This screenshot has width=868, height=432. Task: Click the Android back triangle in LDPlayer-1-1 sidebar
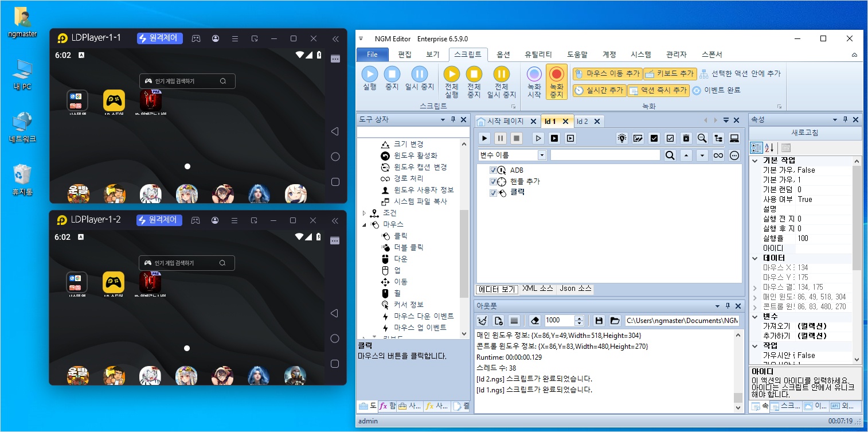335,131
